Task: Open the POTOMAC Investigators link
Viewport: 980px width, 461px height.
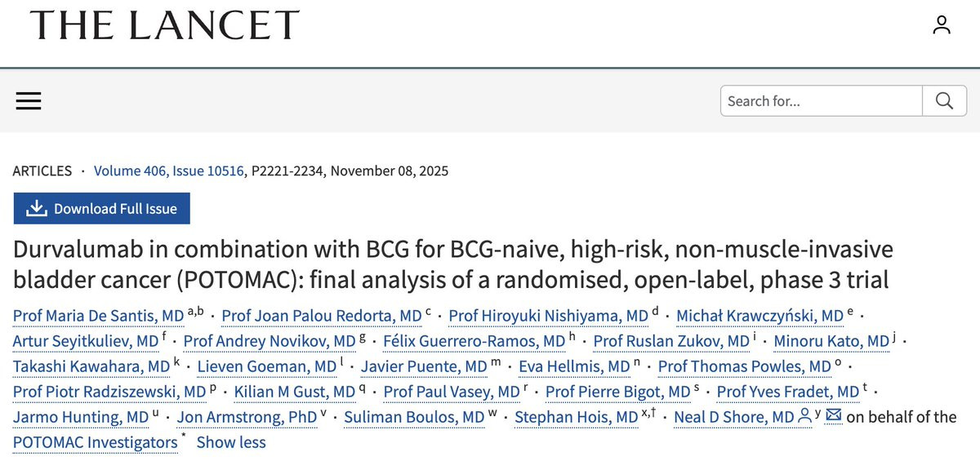Action: [96, 442]
